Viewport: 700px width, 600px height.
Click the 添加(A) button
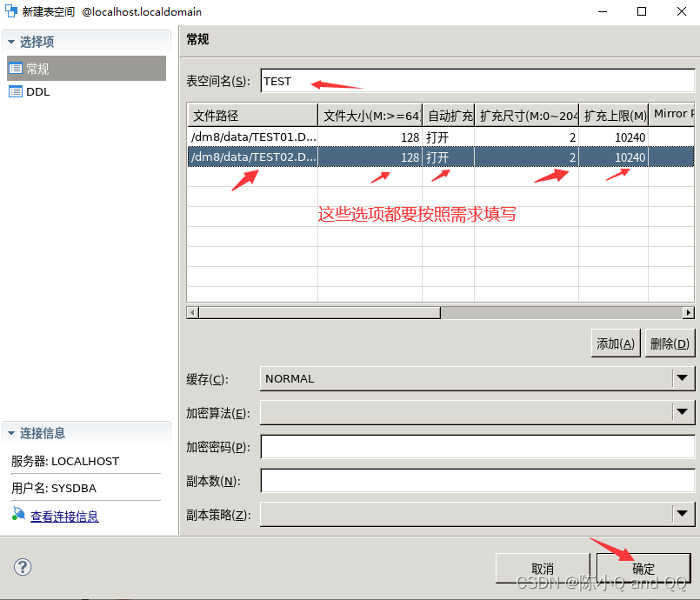[x=615, y=343]
